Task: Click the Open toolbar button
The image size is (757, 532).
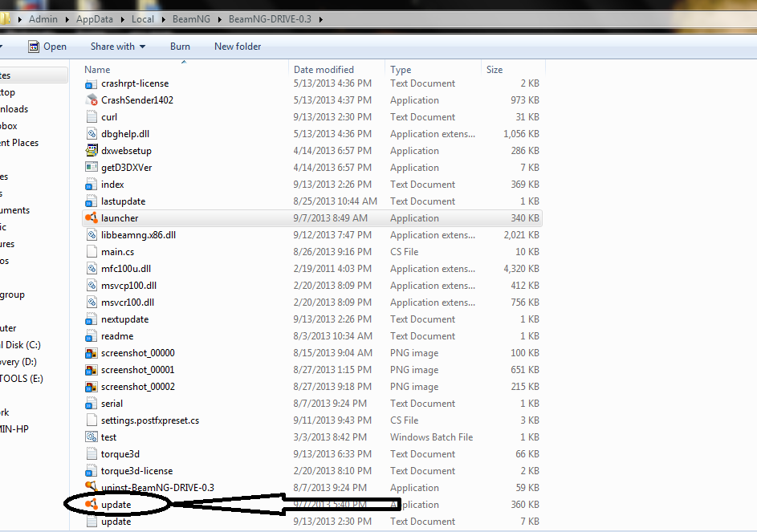Action: coord(48,47)
